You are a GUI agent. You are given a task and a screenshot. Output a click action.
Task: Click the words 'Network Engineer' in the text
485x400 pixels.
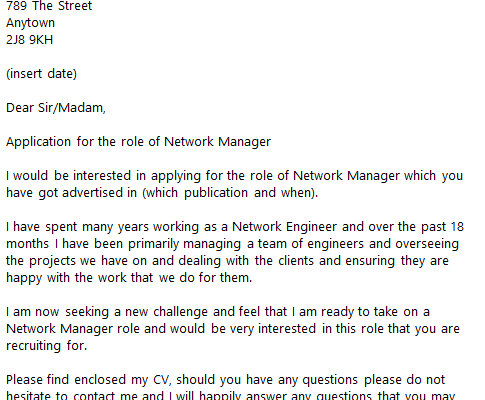(285, 227)
